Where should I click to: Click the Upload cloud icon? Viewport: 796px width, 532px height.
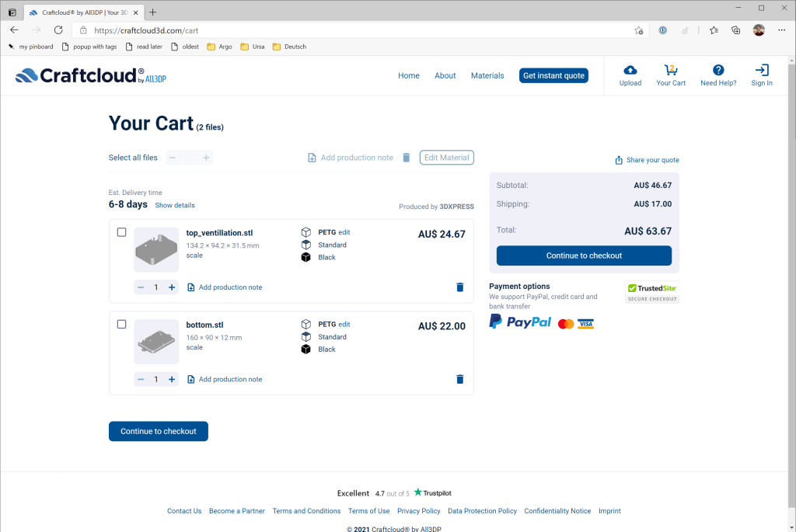tap(630, 69)
